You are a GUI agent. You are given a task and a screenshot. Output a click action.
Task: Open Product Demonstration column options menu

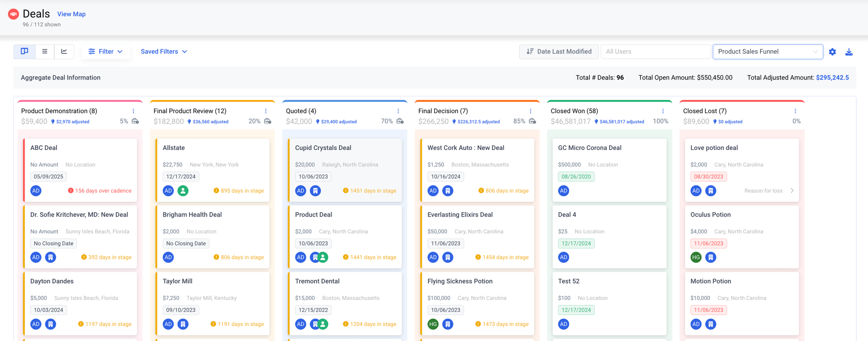[133, 111]
